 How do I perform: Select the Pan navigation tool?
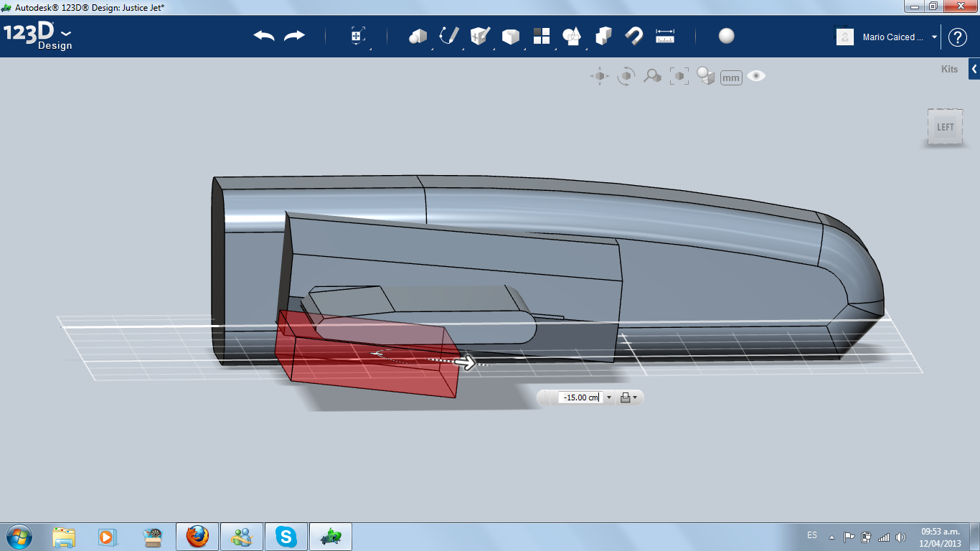pyautogui.click(x=600, y=76)
